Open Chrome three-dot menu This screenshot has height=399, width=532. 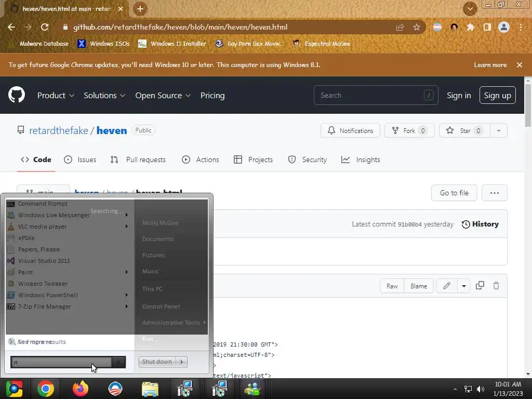pos(521,27)
